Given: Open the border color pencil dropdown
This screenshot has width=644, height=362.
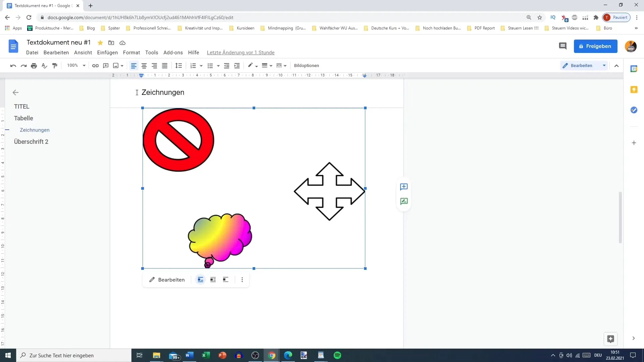Looking at the screenshot, I should click(x=253, y=66).
